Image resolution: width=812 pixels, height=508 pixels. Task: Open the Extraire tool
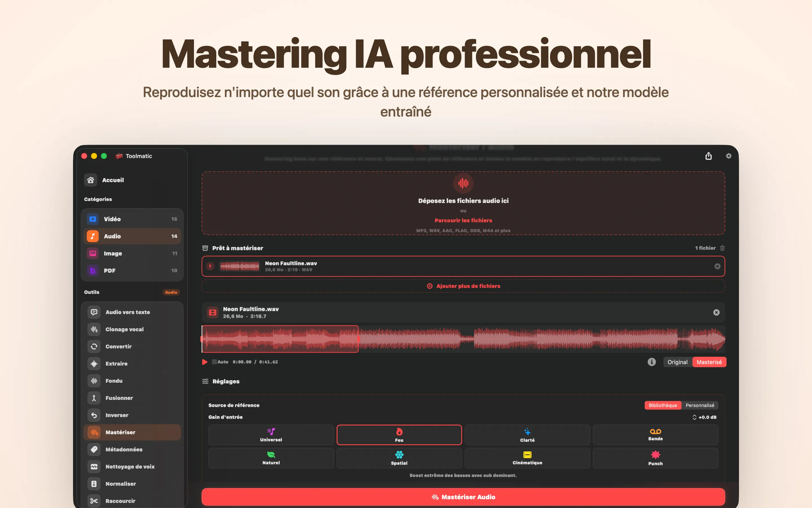(x=132, y=364)
